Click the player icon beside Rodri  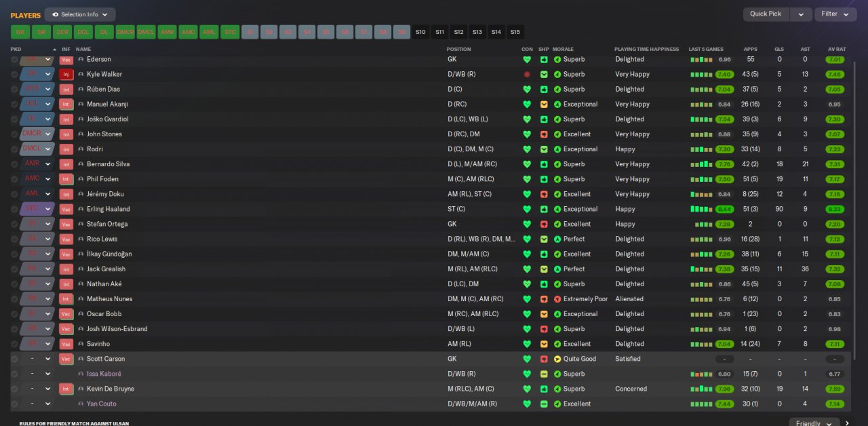coord(81,149)
